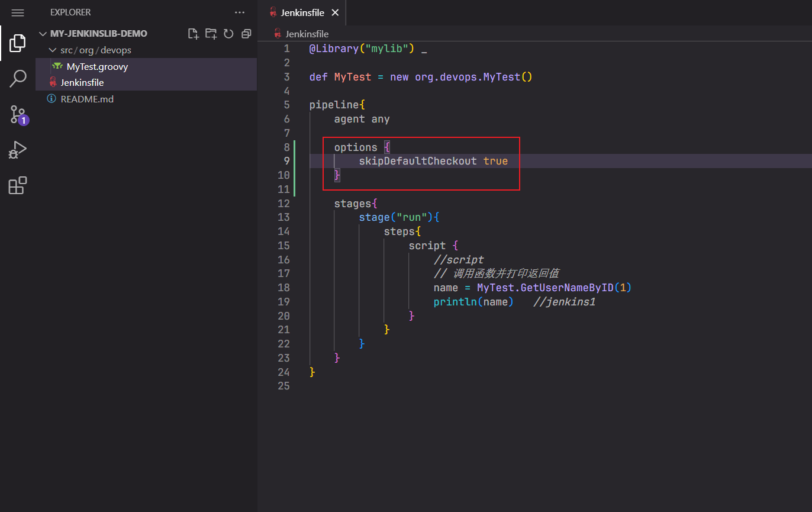The height and width of the screenshot is (512, 812).
Task: Click the 'true' value on line 9
Action: (495, 161)
